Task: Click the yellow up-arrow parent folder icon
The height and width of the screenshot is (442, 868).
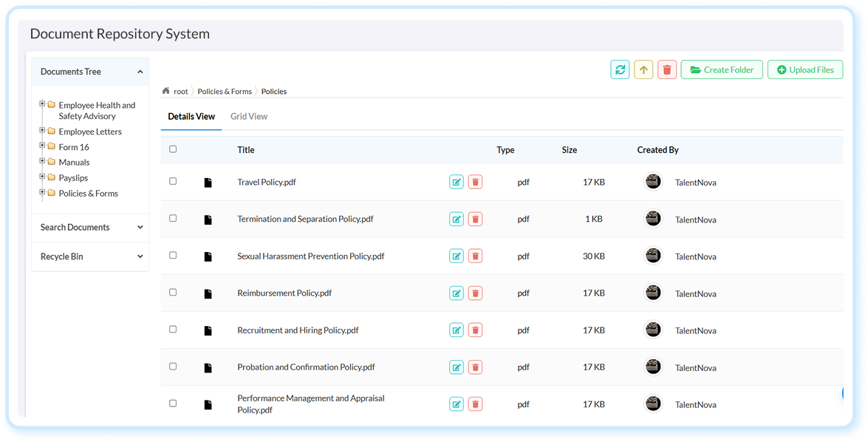Action: point(643,69)
